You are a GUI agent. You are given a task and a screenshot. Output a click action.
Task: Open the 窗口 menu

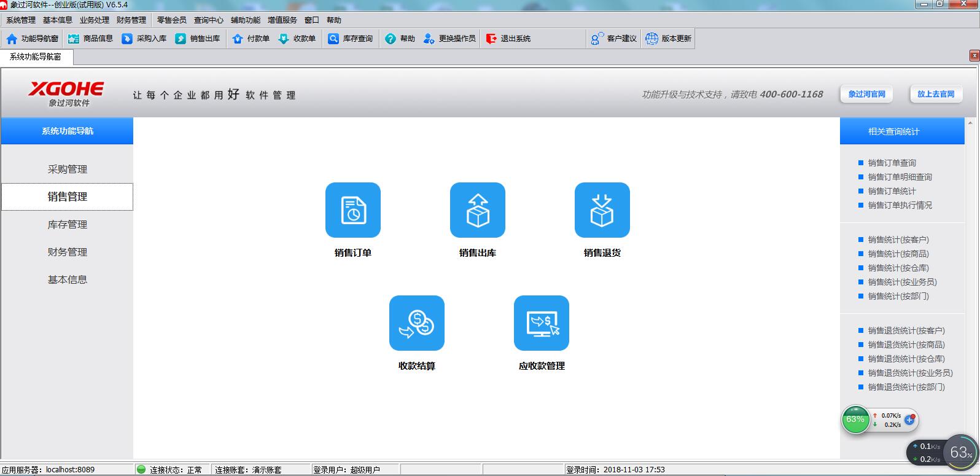tap(312, 20)
